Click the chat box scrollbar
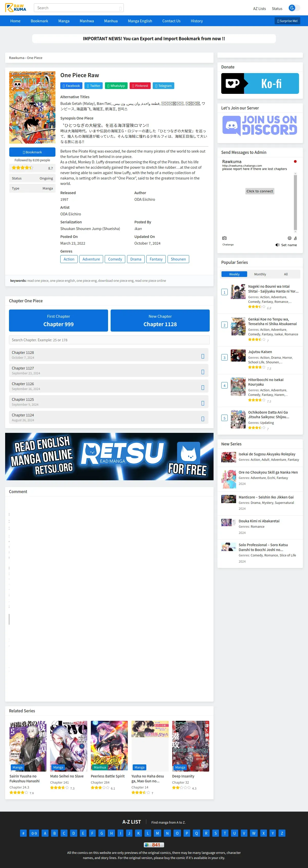Viewport: 308px width, 868px height. tap(295, 203)
